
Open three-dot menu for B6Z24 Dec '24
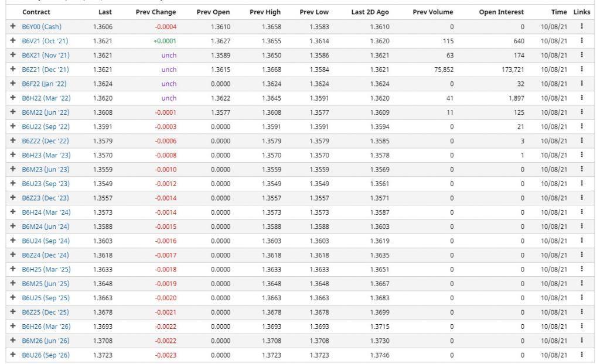pyautogui.click(x=582, y=255)
